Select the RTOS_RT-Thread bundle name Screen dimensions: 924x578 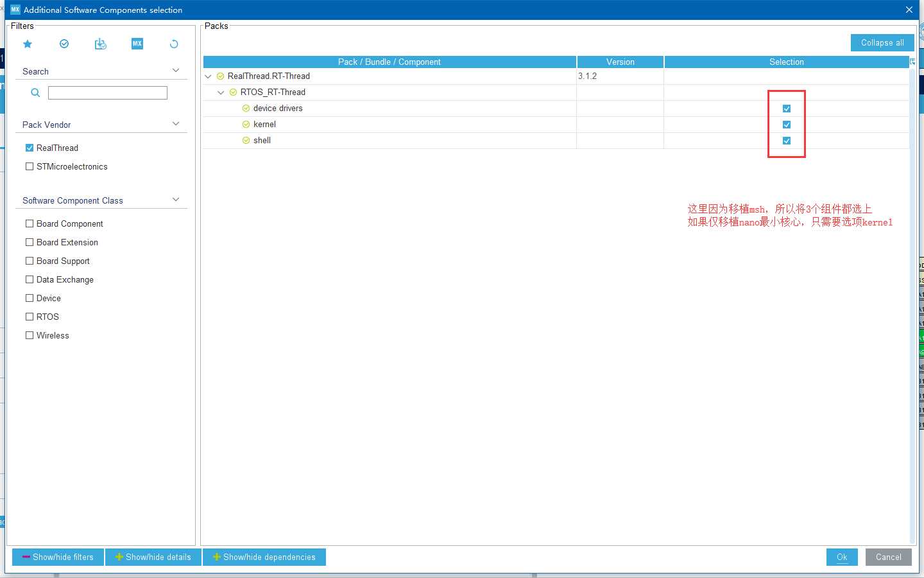(273, 92)
